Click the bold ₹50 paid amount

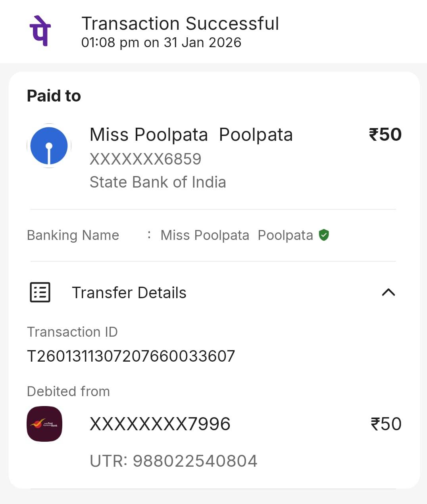point(385,135)
